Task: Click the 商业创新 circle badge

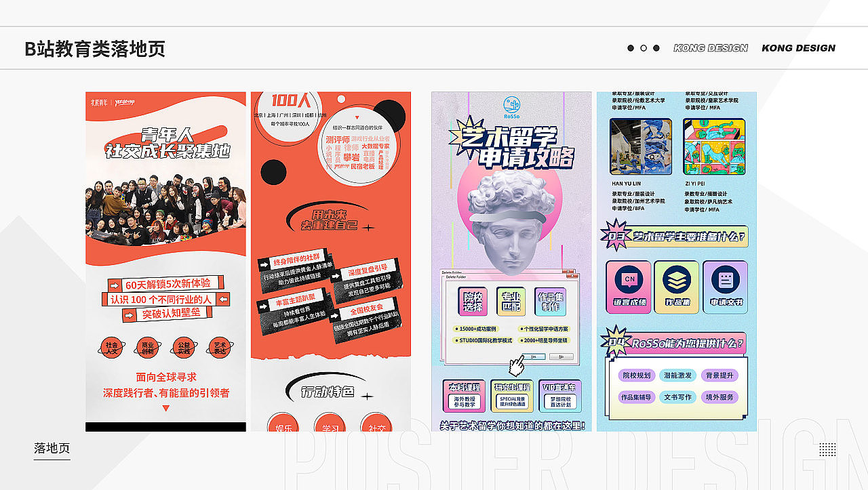Action: click(147, 348)
